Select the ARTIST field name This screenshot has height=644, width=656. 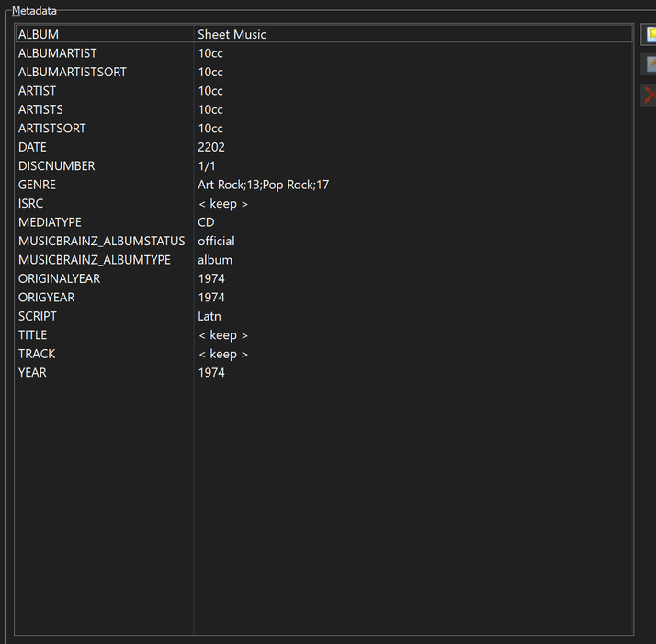(38, 91)
